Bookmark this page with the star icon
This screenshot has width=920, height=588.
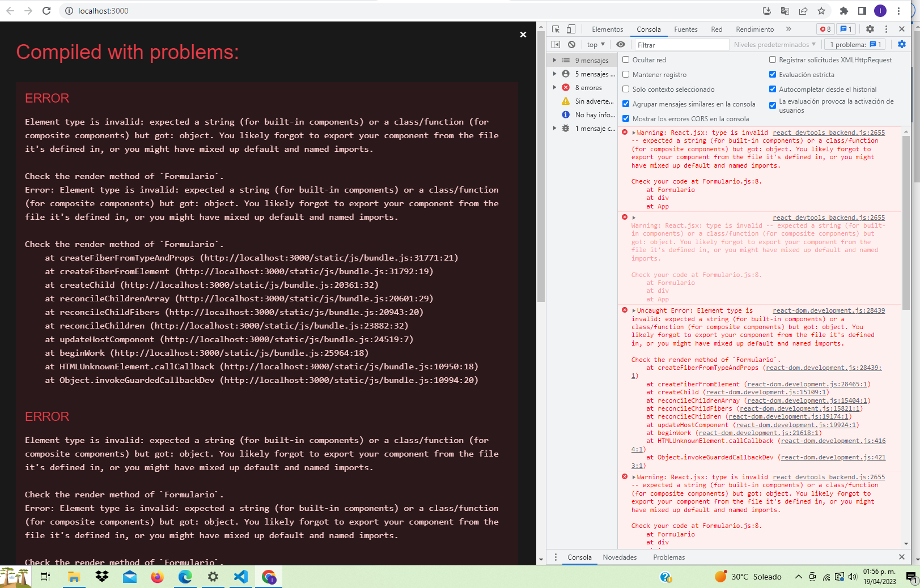(x=821, y=11)
